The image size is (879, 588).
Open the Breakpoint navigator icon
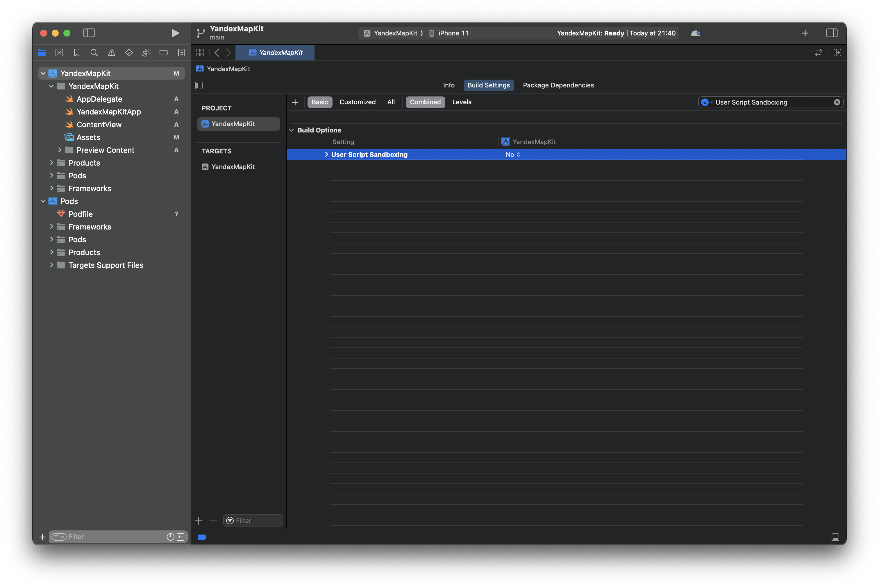coord(164,53)
